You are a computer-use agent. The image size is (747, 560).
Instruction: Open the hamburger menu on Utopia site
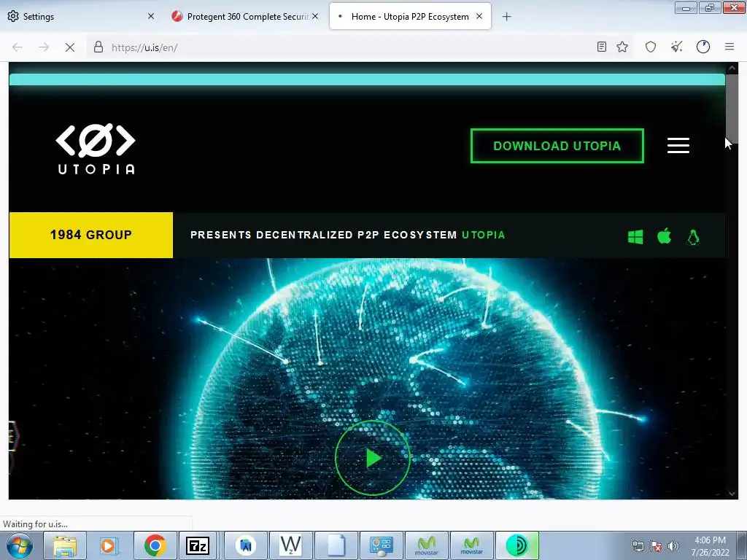tap(678, 145)
